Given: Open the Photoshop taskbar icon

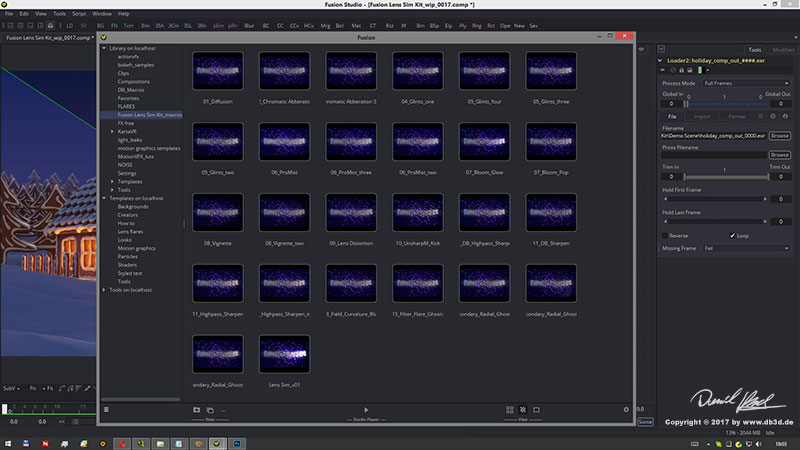Looking at the screenshot, I should 237,443.
